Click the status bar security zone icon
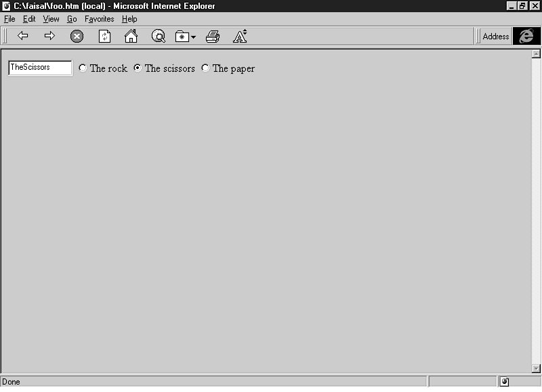Screen dimensions: 542x392 click(x=505, y=382)
